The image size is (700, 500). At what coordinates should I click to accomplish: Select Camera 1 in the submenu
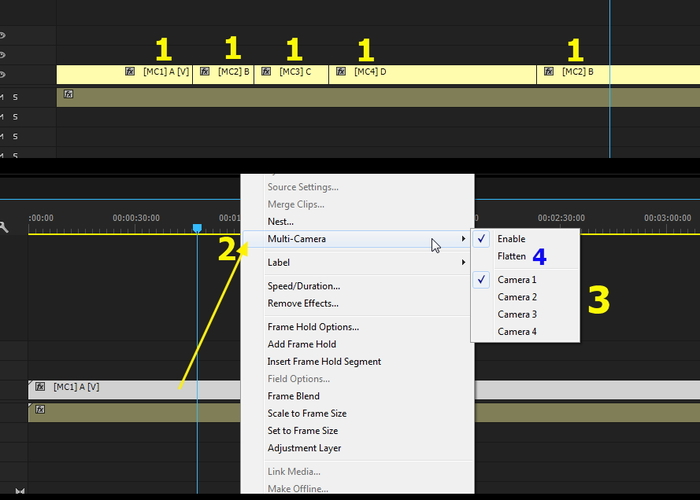pos(516,280)
